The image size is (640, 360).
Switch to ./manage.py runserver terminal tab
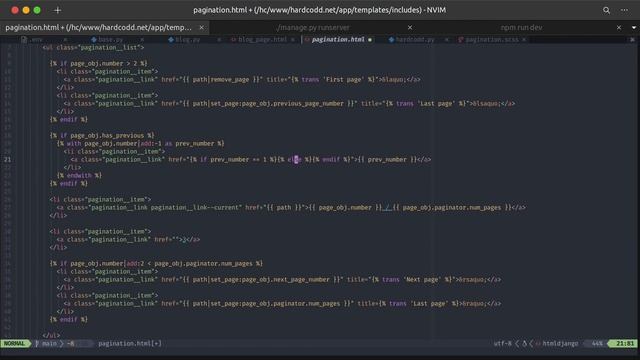click(313, 27)
